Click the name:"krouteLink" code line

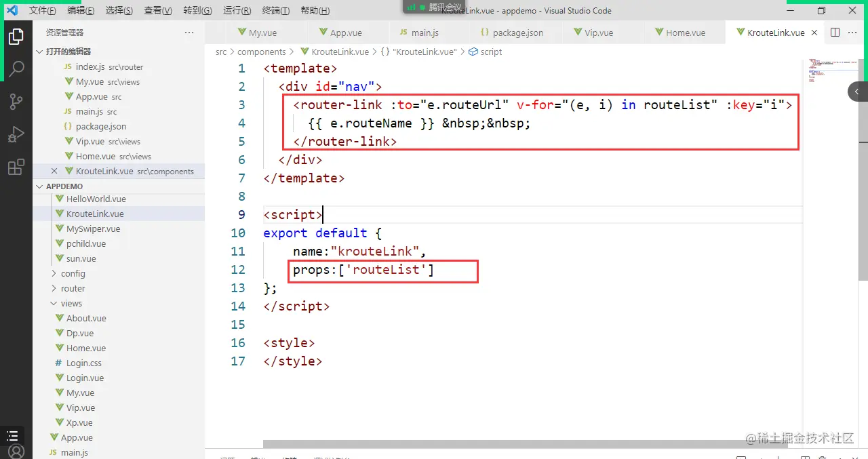(x=359, y=252)
